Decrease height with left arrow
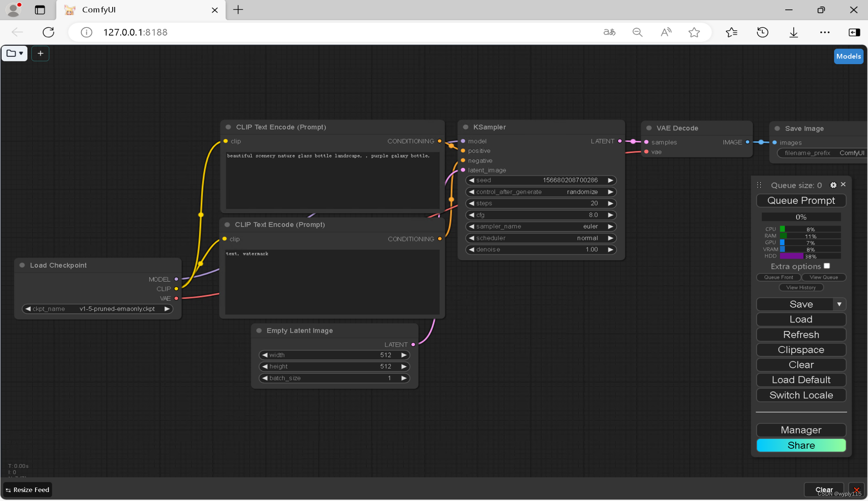This screenshot has width=868, height=501. click(265, 367)
